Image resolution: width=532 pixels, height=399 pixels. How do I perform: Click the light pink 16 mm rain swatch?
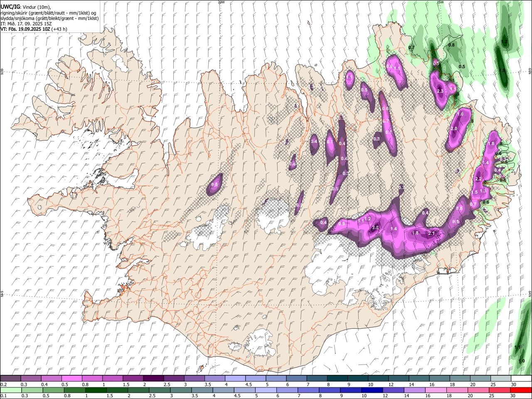[x=436, y=390]
